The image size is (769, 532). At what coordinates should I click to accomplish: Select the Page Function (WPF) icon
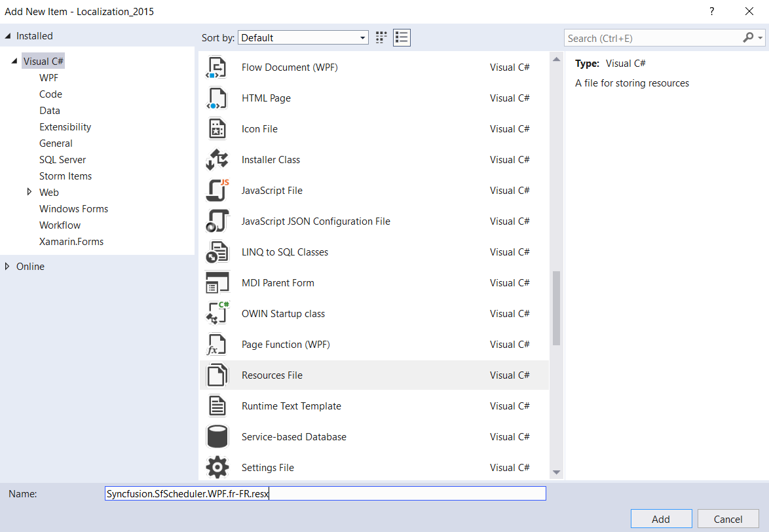[217, 344]
